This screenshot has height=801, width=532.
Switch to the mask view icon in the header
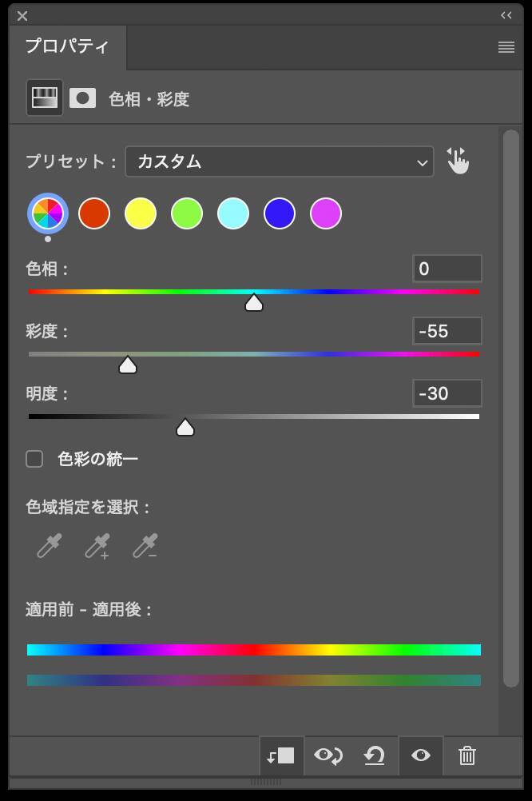pos(83,98)
